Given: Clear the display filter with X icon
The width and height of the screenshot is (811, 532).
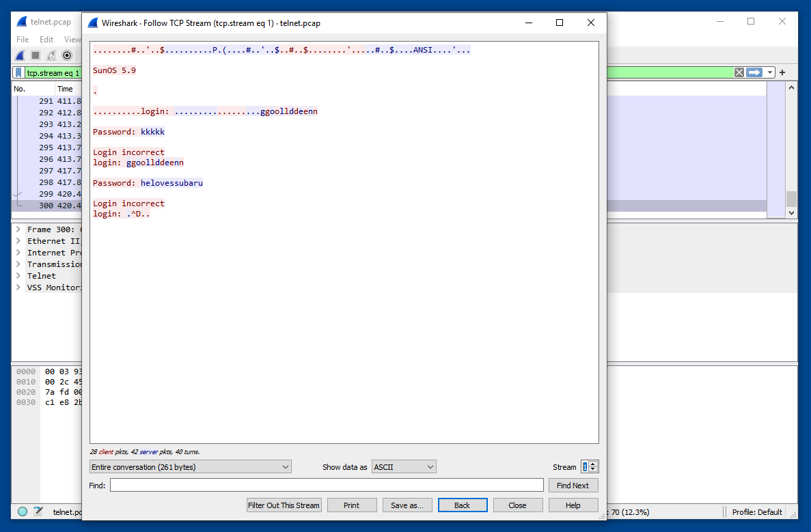Looking at the screenshot, I should point(739,72).
